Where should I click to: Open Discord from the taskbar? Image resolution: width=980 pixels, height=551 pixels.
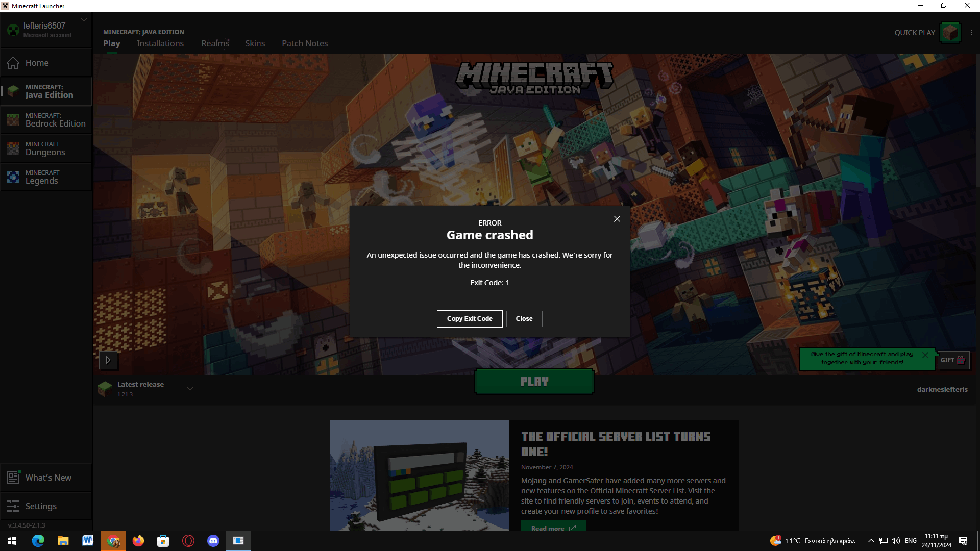click(213, 541)
